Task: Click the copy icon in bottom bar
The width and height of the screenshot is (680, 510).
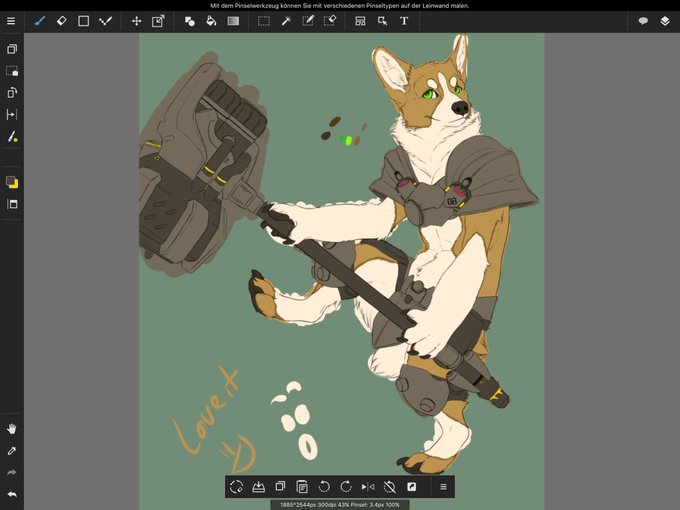Action: 280,487
